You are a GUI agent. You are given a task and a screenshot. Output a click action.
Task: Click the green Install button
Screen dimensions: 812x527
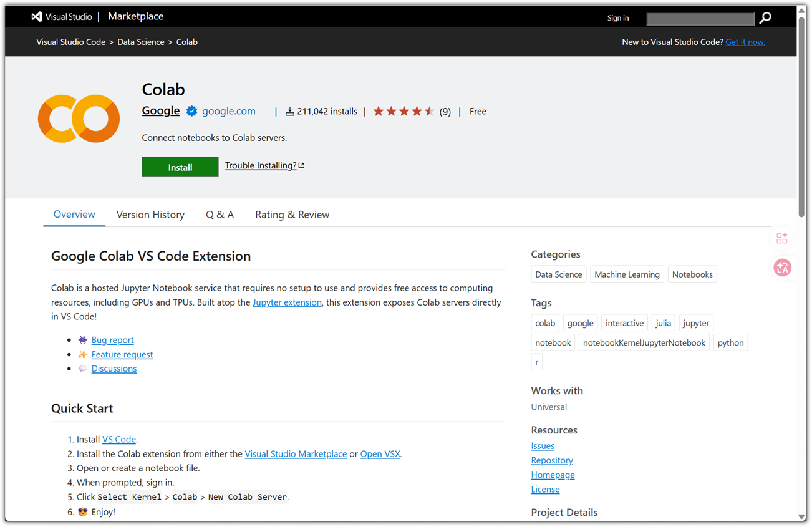(x=180, y=167)
